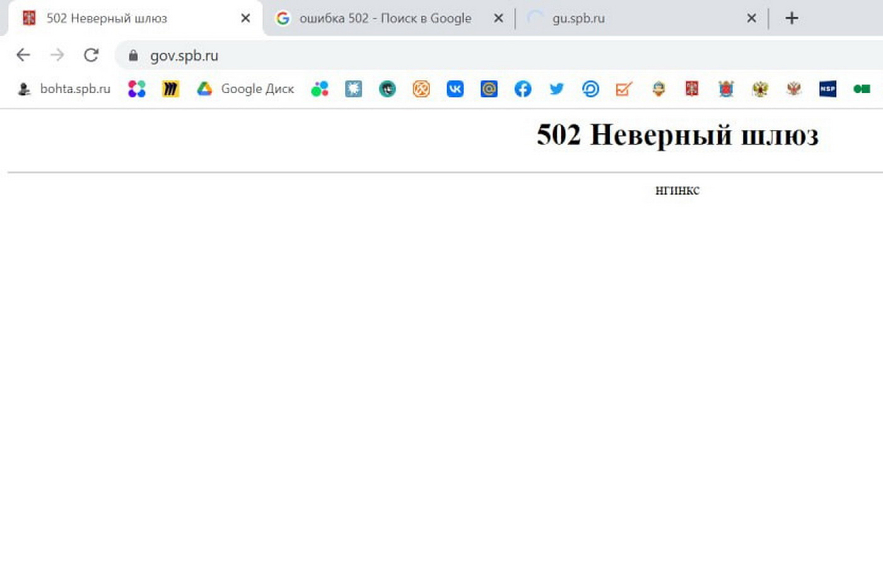Open the red square crest bookmark in the bar
The width and height of the screenshot is (883, 588).
click(x=692, y=89)
